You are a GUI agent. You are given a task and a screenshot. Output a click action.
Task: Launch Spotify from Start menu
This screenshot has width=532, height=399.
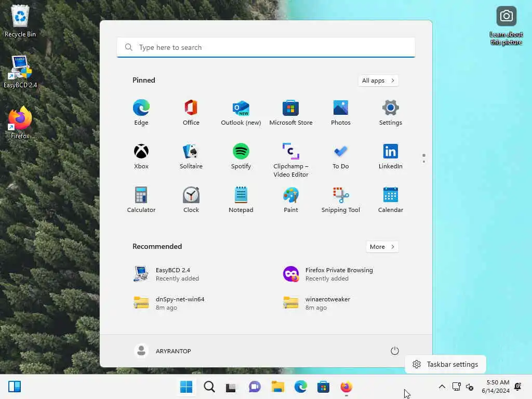click(241, 156)
